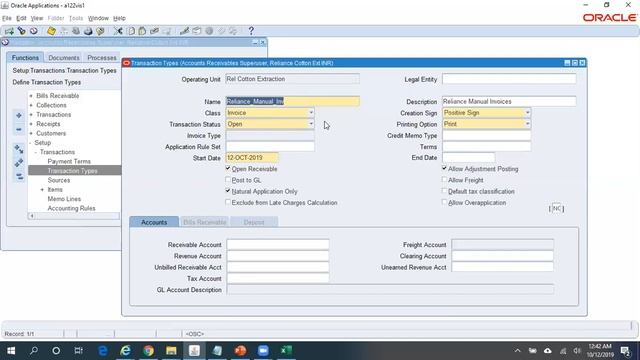The height and width of the screenshot is (360, 640).
Task: Click the Show Navigator toolbar icon
Action: [x=33, y=31]
